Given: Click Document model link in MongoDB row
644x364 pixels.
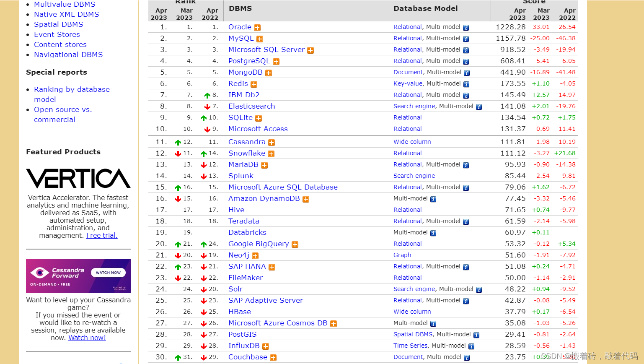Looking at the screenshot, I should (409, 72).
